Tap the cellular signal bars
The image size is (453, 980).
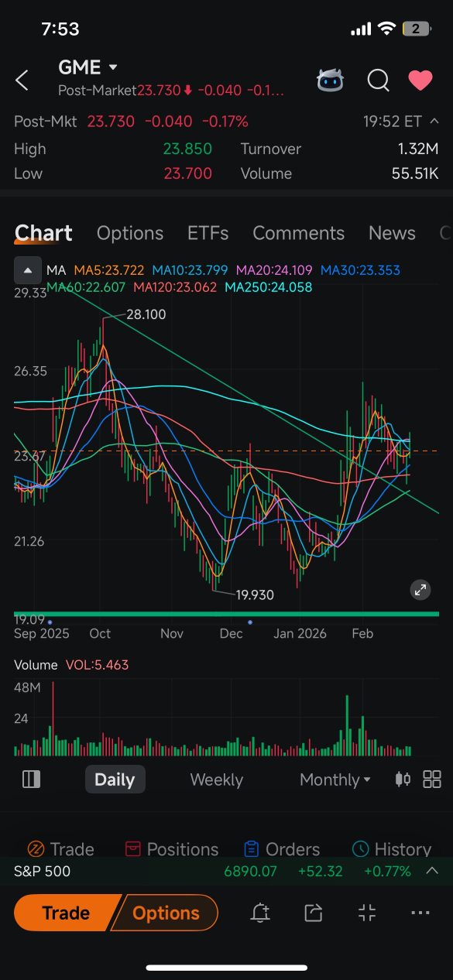tap(361, 29)
